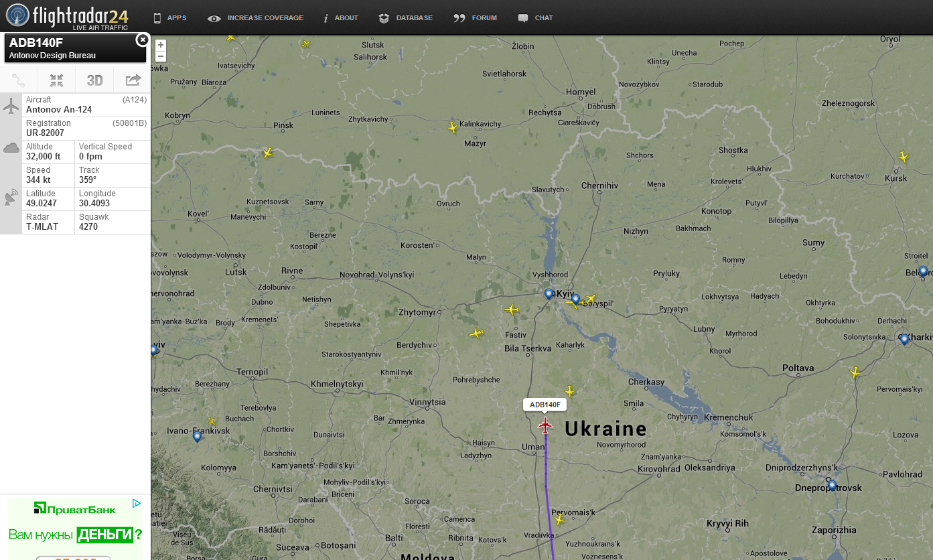
Task: Zoom in with the map plus button
Action: point(160,45)
